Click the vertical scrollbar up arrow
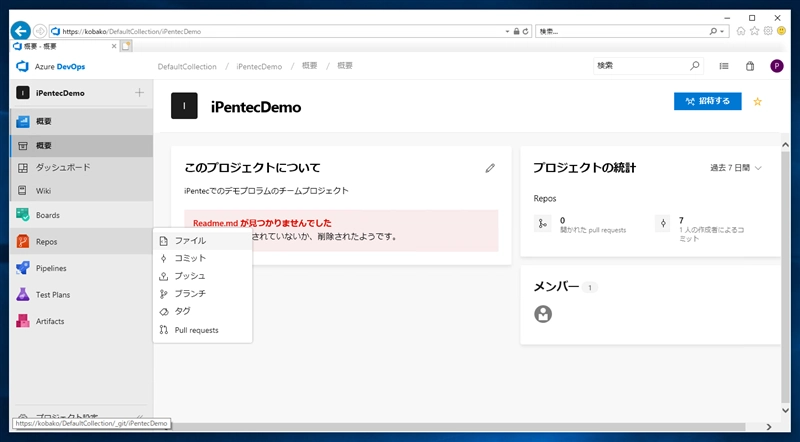800x442 pixels. (x=786, y=145)
